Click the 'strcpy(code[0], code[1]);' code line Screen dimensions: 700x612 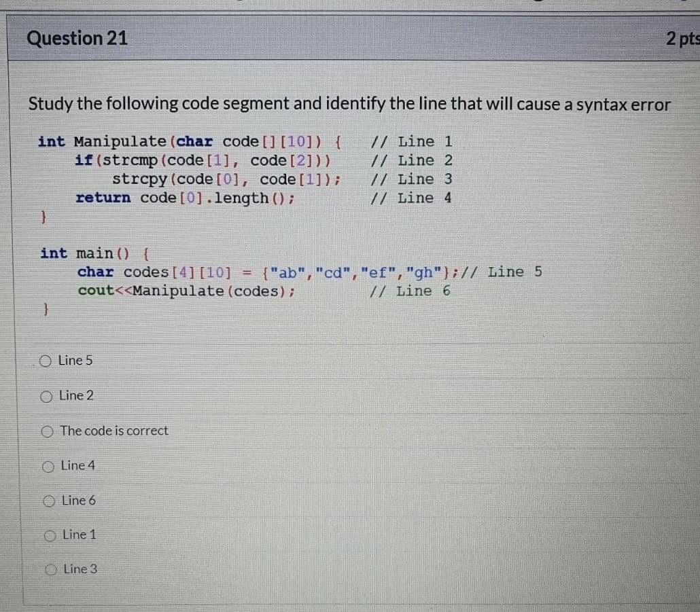click(226, 179)
